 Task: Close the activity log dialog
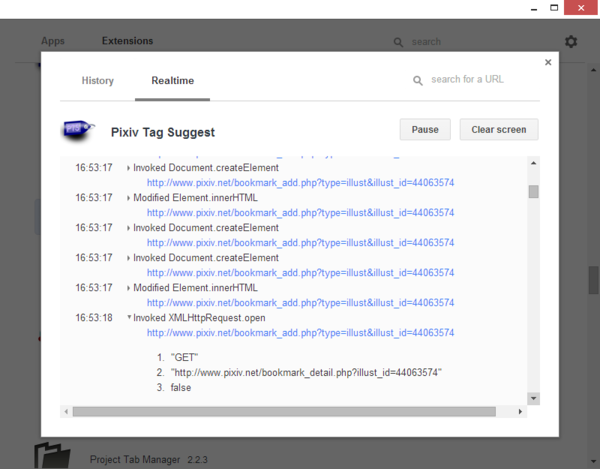548,62
